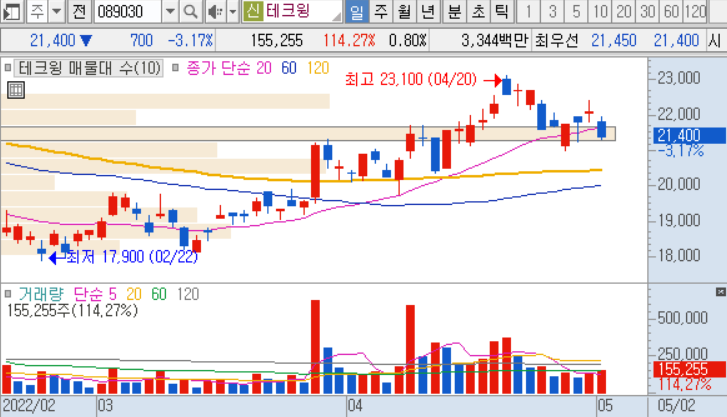Click the 테크윙 stock name box
727x417 pixels.
[x=292, y=11]
